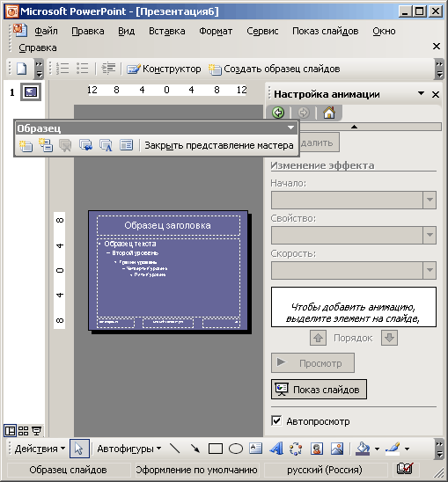The height and width of the screenshot is (482, 448).
Task: Expand Настройка анимации task pane menu arrow
Action: pyautogui.click(x=421, y=93)
